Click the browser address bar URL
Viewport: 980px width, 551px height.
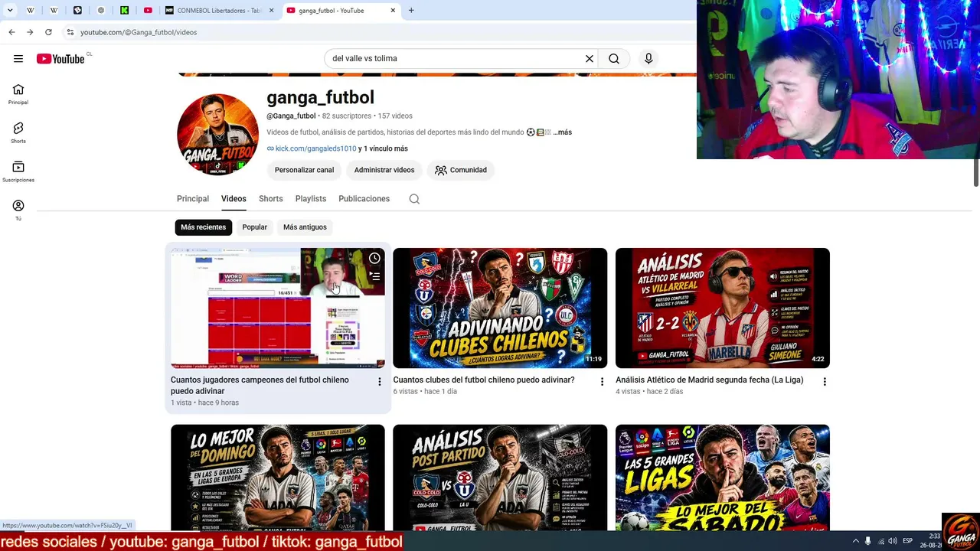(139, 32)
